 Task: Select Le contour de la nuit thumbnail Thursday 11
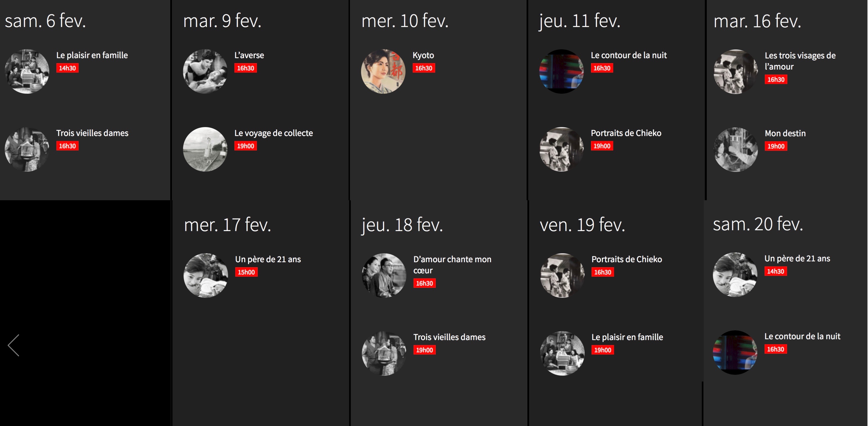(561, 71)
